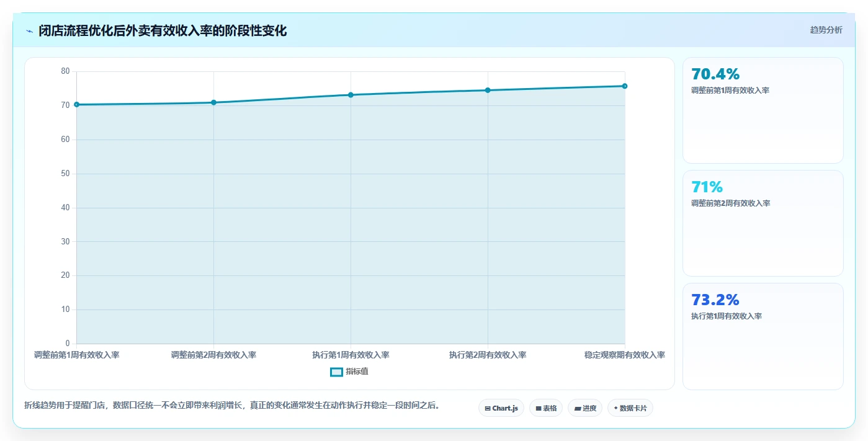The width and height of the screenshot is (868, 441).
Task: Click the data point for 执行第1周有效收入率
Action: pos(351,95)
